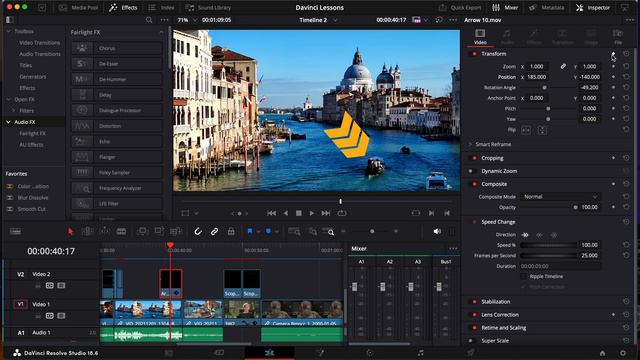Screen dimensions: 640x360
Task: Toggle the Composite section enable switch
Action: point(474,184)
